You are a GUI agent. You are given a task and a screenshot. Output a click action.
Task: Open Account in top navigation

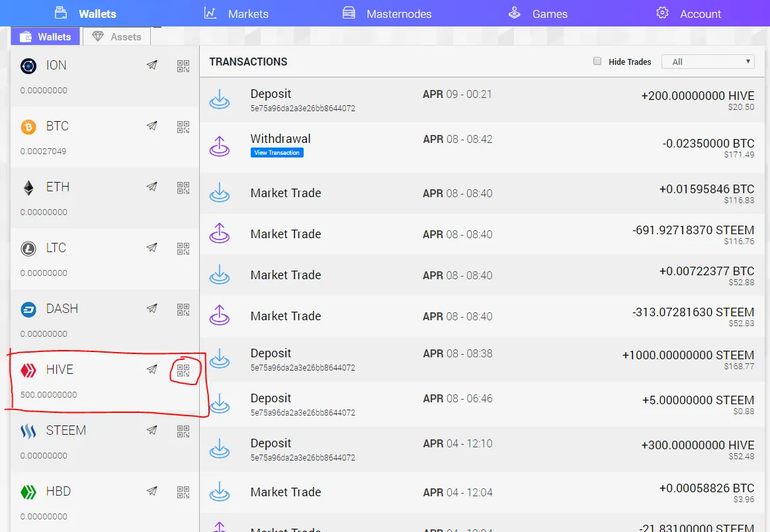click(689, 13)
